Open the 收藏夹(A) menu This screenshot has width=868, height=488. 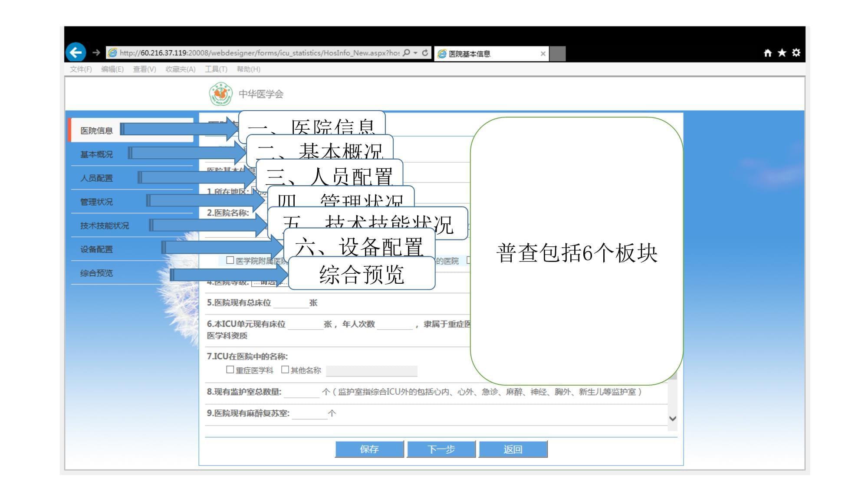pos(181,69)
